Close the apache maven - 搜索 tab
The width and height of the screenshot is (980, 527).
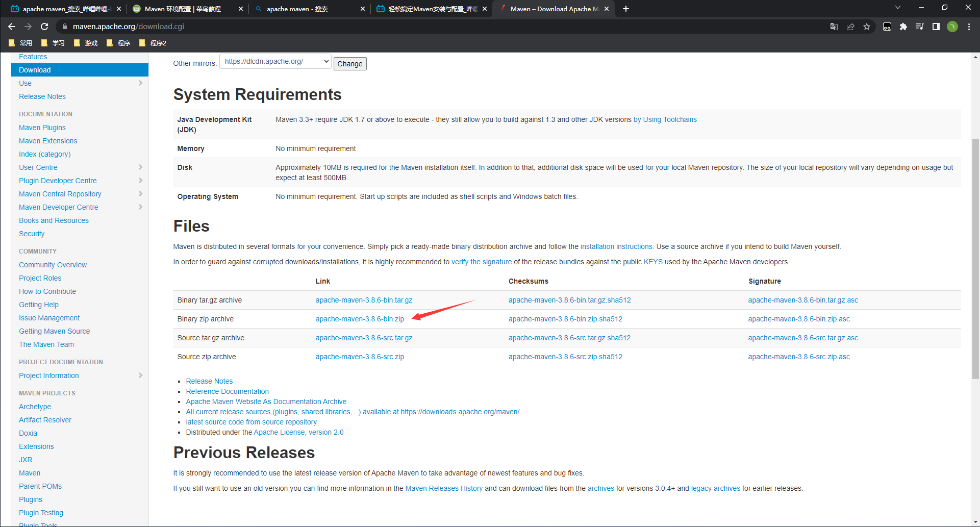tap(363, 9)
